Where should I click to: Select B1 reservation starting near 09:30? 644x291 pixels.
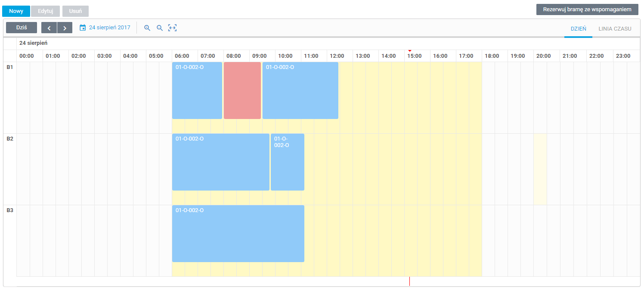pyautogui.click(x=300, y=91)
